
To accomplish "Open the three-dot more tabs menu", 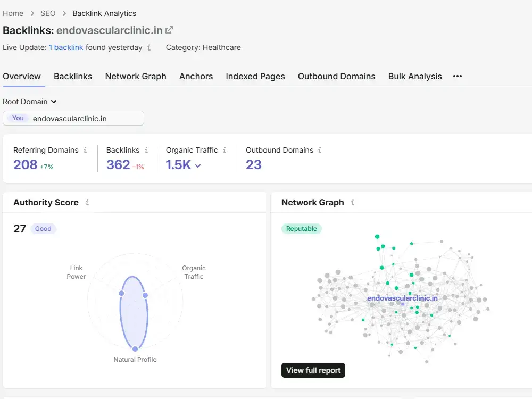I will pos(458,76).
